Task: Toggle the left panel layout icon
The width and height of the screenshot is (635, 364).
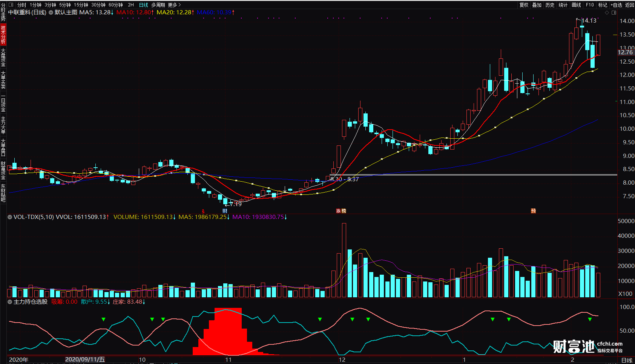Action: pyautogui.click(x=11, y=5)
